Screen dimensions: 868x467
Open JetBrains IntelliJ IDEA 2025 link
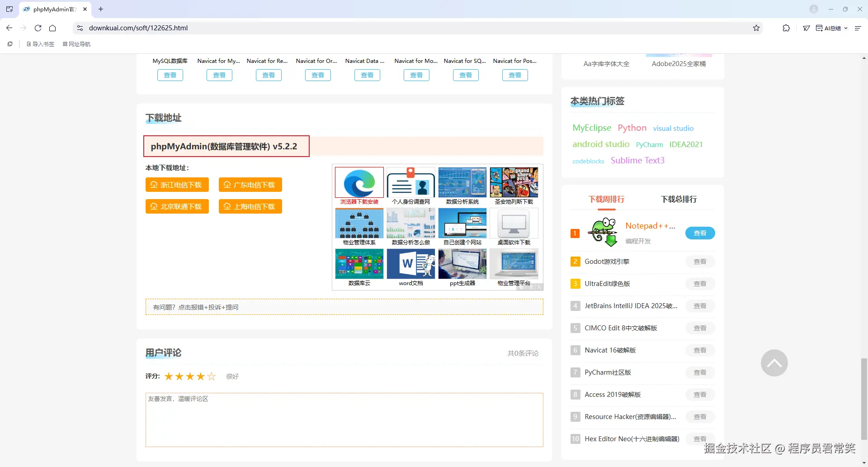[x=631, y=306]
